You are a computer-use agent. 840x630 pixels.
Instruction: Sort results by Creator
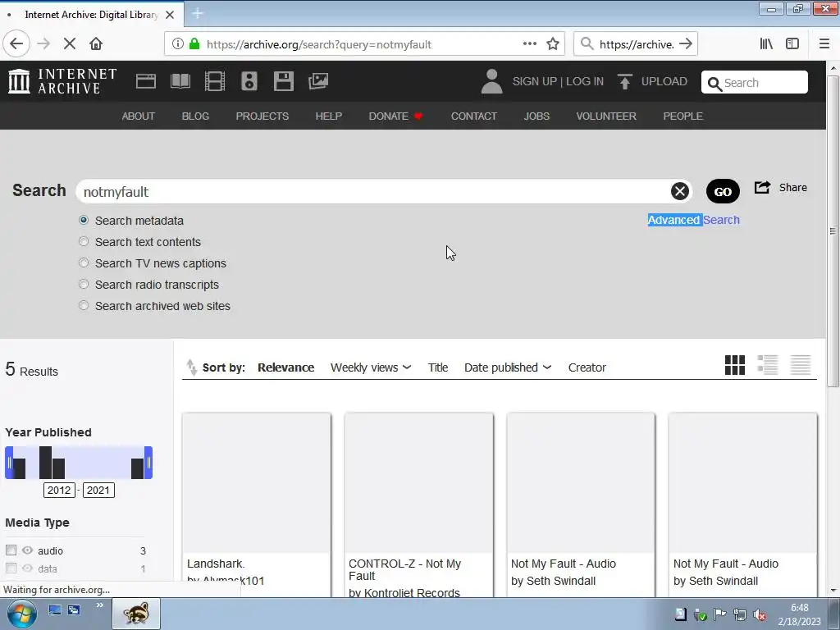pos(587,367)
